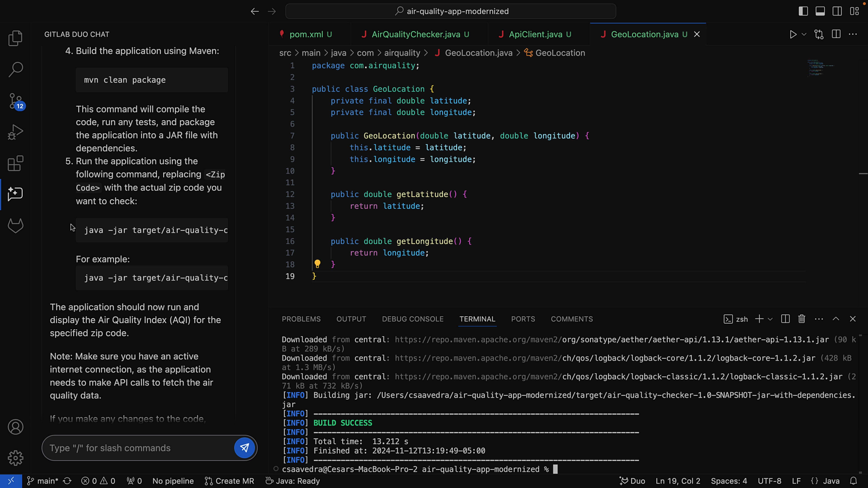Click GeoLocation.java breadcrumb
This screenshot has width=868, height=488.
[x=473, y=53]
